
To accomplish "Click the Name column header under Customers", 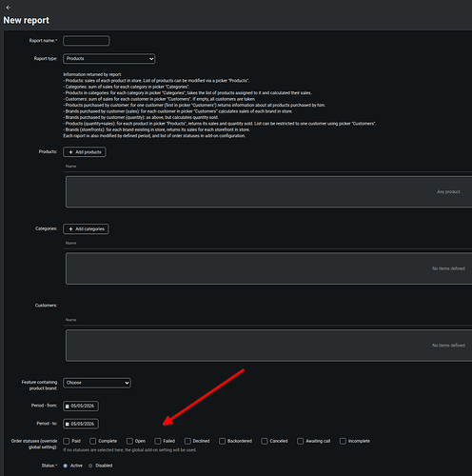I will click(x=70, y=320).
